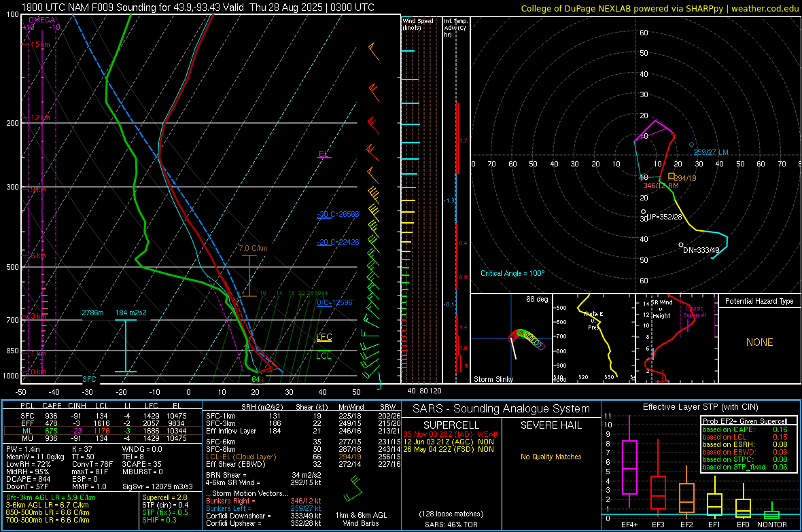
Task: Click the 'Storm Slinky' caption
Action: coord(493,379)
